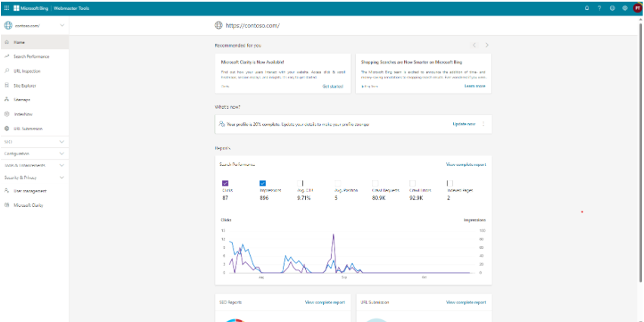The width and height of the screenshot is (644, 322).
Task: Open the help question mark icon
Action: pos(600,8)
